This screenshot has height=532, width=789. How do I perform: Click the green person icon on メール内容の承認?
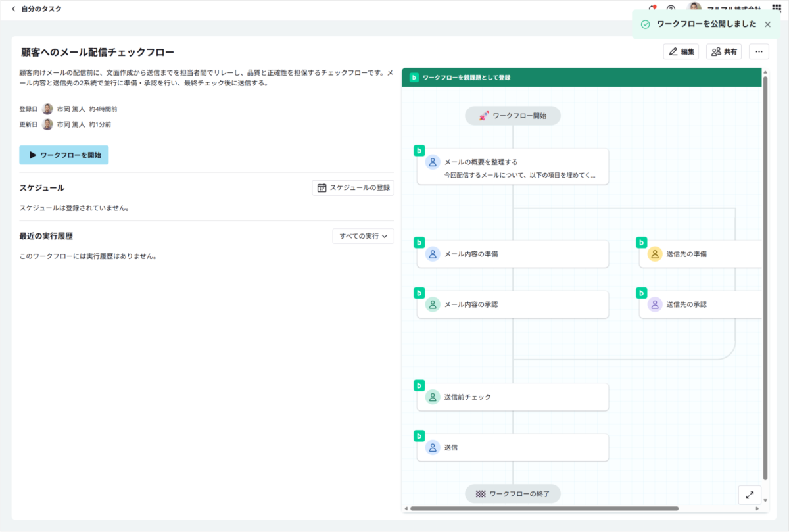click(433, 304)
